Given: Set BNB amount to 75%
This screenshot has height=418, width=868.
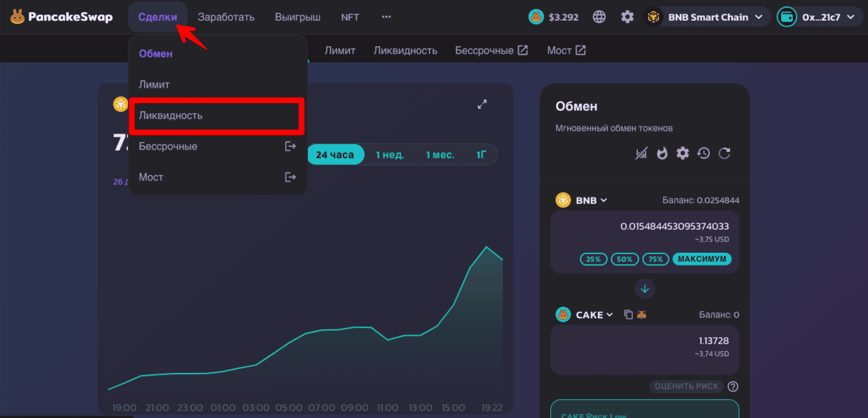Looking at the screenshot, I should (x=656, y=259).
